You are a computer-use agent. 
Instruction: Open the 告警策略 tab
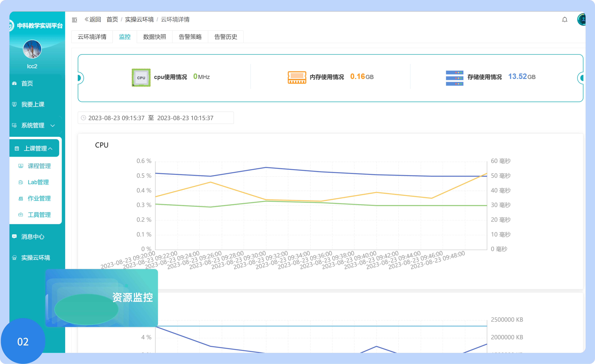coord(190,37)
